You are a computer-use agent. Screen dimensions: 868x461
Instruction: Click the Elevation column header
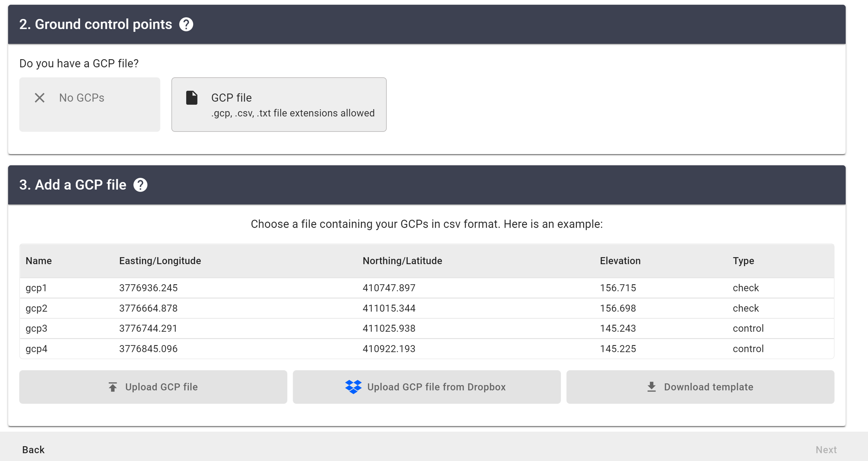(620, 261)
